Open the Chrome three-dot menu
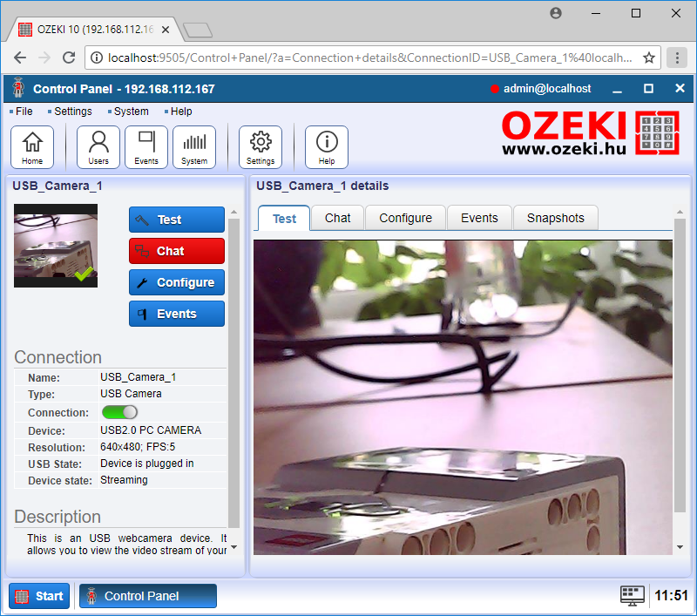 pos(677,58)
